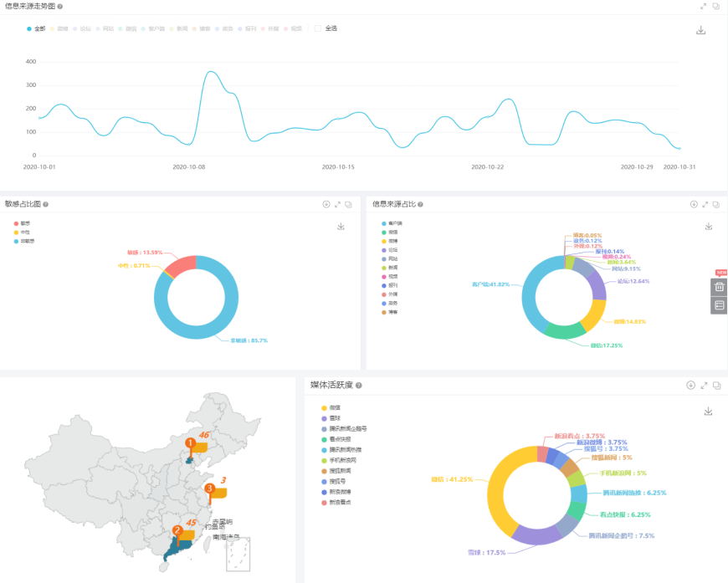Check the 全选 checkbox

click(x=318, y=28)
